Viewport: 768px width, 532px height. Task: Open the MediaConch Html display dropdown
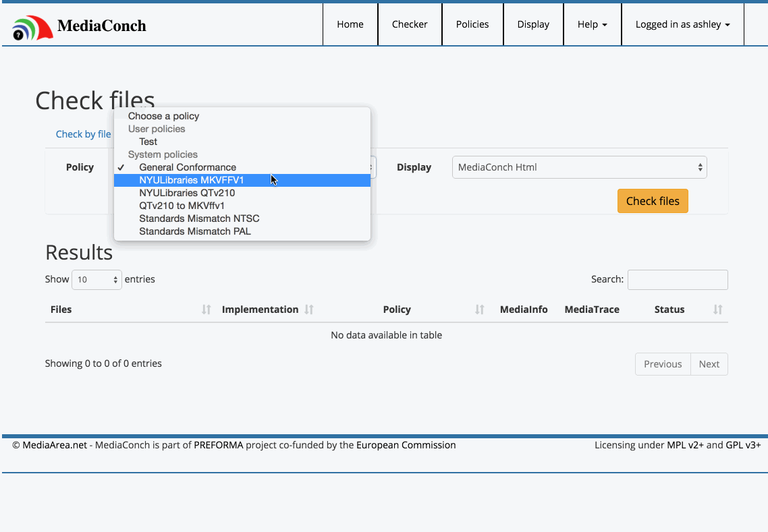[x=580, y=167]
